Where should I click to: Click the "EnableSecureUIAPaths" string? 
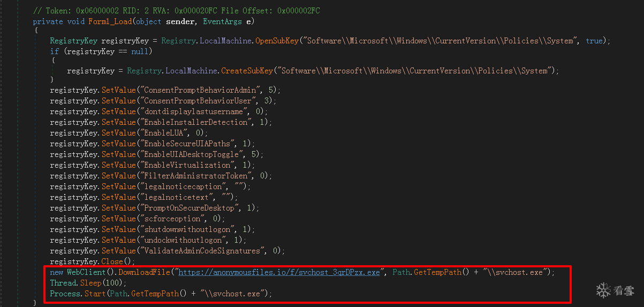188,144
